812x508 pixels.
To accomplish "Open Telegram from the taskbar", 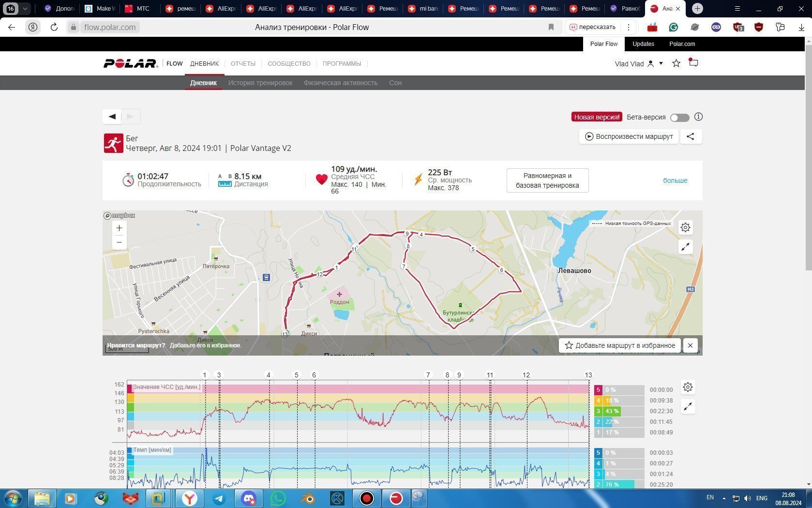I will pyautogui.click(x=219, y=498).
